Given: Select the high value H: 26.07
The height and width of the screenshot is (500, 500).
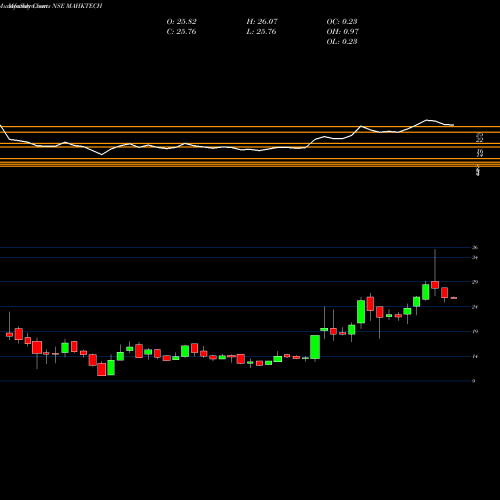Looking at the screenshot, I should 262,22.
